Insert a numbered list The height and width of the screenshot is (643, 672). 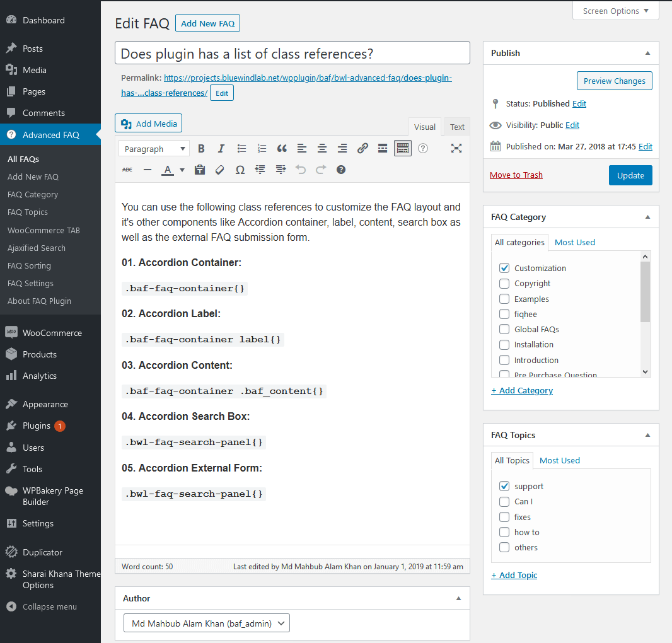coord(262,149)
